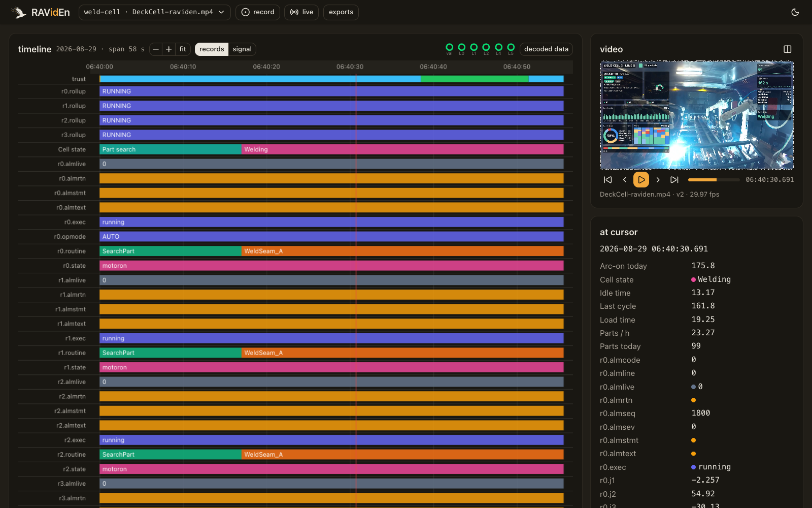The width and height of the screenshot is (812, 508).
Task: Click the record button
Action: coord(258,12)
